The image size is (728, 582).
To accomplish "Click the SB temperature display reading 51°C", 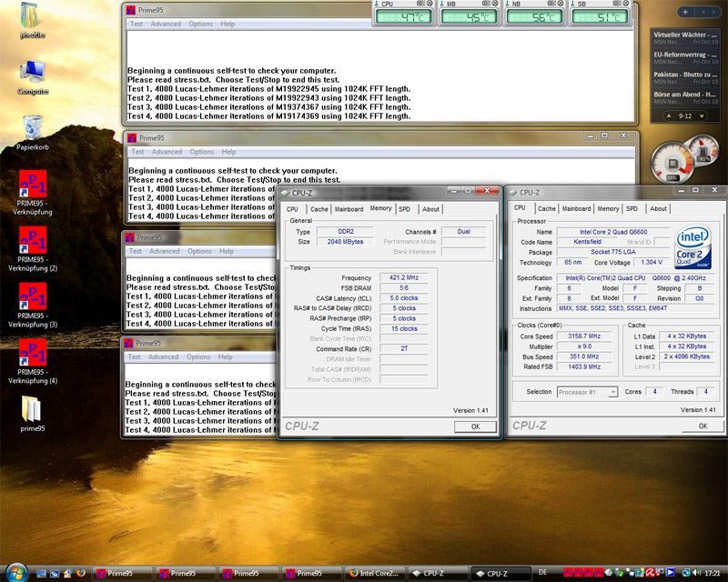I will [600, 17].
